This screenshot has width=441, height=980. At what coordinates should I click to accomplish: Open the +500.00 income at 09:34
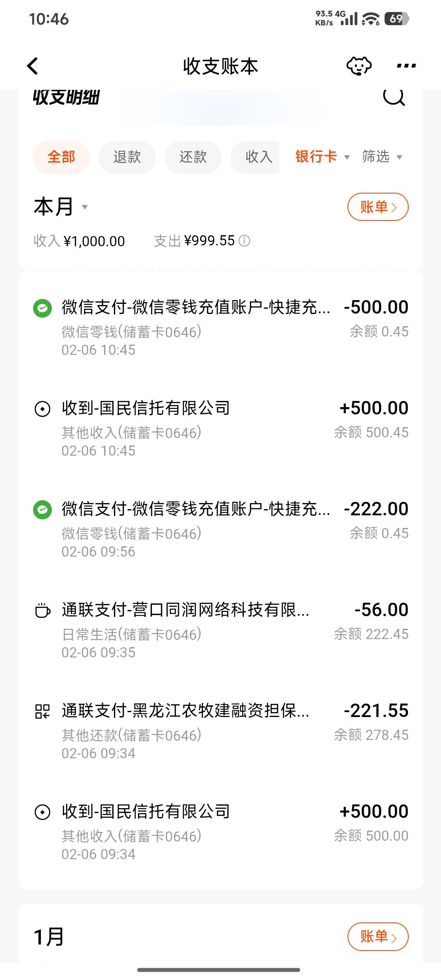[220, 832]
